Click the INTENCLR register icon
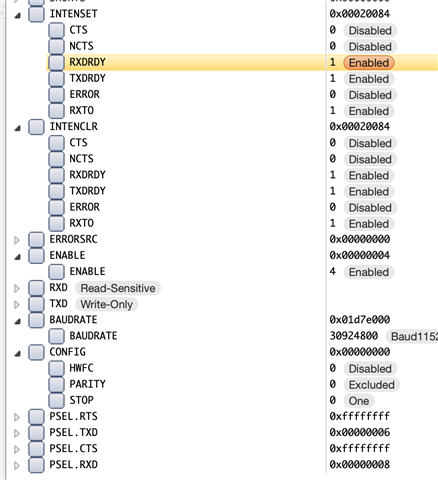The height and width of the screenshot is (480, 438). tap(36, 127)
